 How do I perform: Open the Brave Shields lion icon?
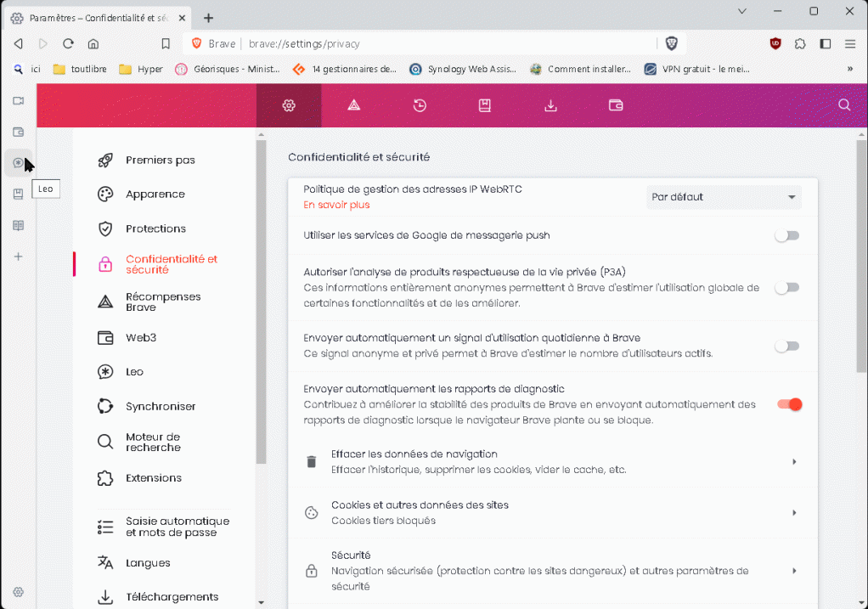672,43
